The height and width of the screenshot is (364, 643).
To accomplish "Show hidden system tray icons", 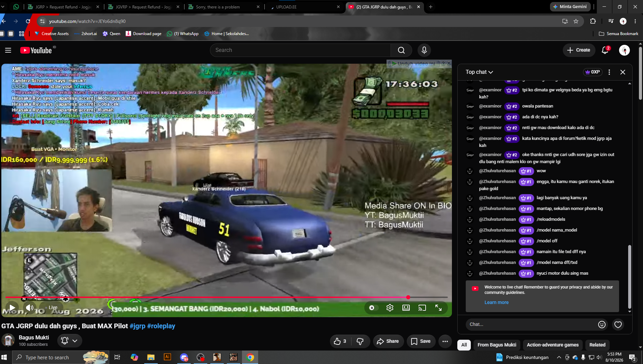I will click(559, 357).
